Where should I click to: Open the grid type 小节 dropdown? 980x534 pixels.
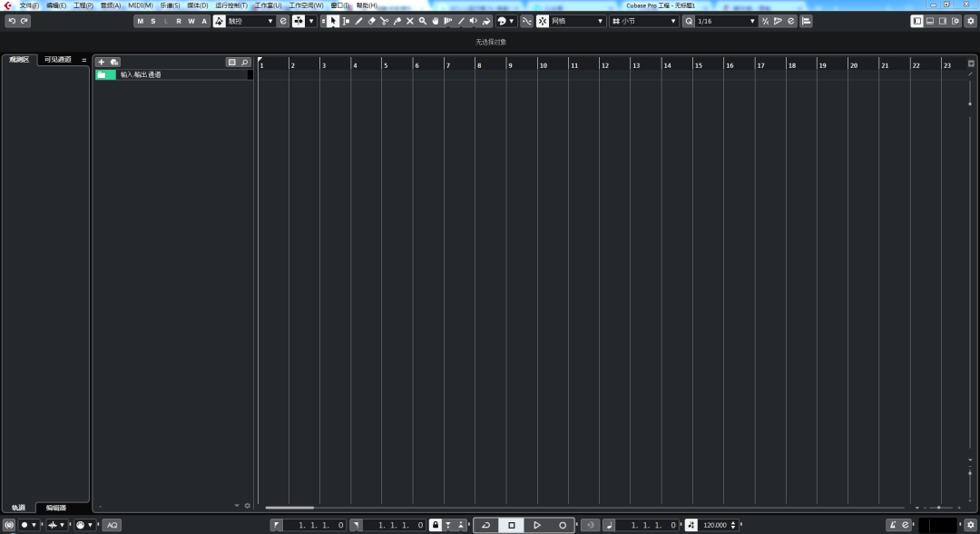[643, 21]
